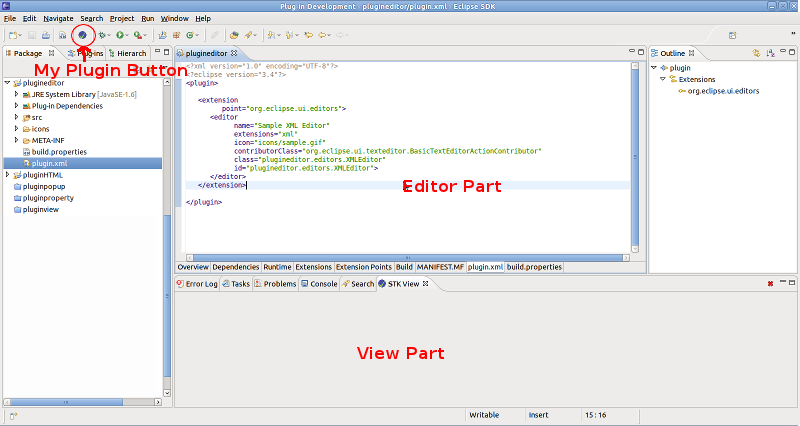Screen dimensions: 800x426
Task: Click the Print toolbar icon
Action: (46, 35)
